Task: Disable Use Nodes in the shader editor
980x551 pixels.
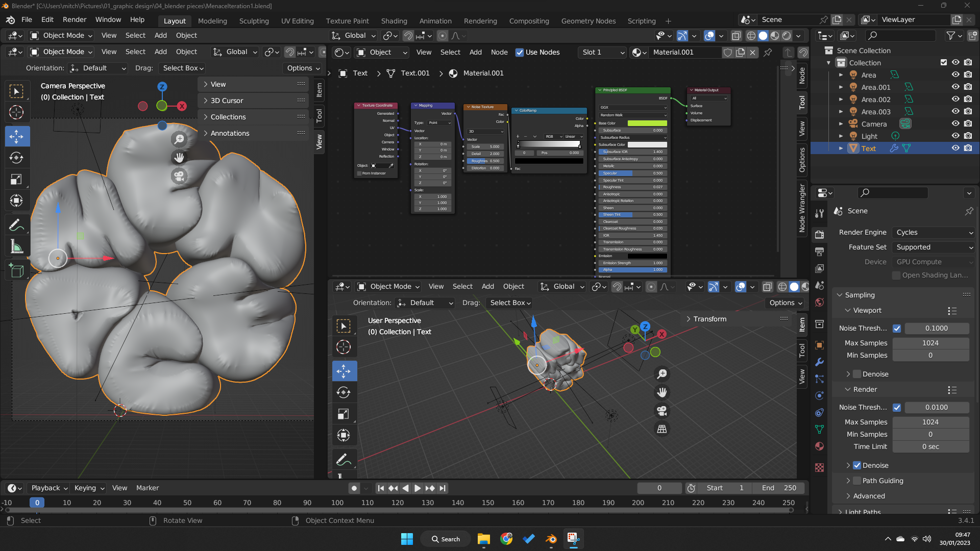Action: coord(520,53)
